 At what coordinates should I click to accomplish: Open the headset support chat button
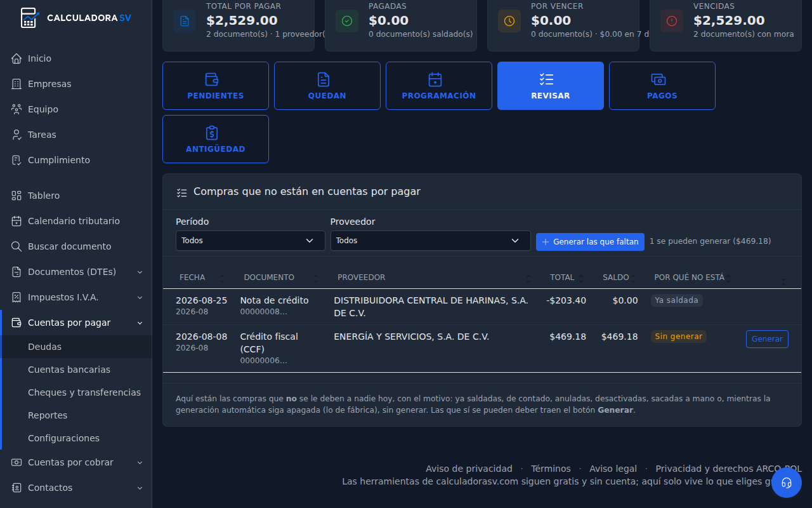click(787, 483)
